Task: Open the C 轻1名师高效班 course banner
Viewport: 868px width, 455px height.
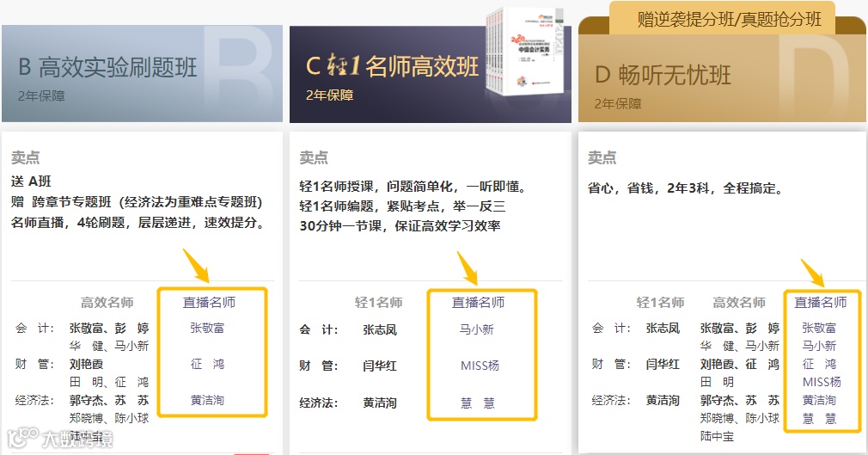Action: (x=430, y=74)
